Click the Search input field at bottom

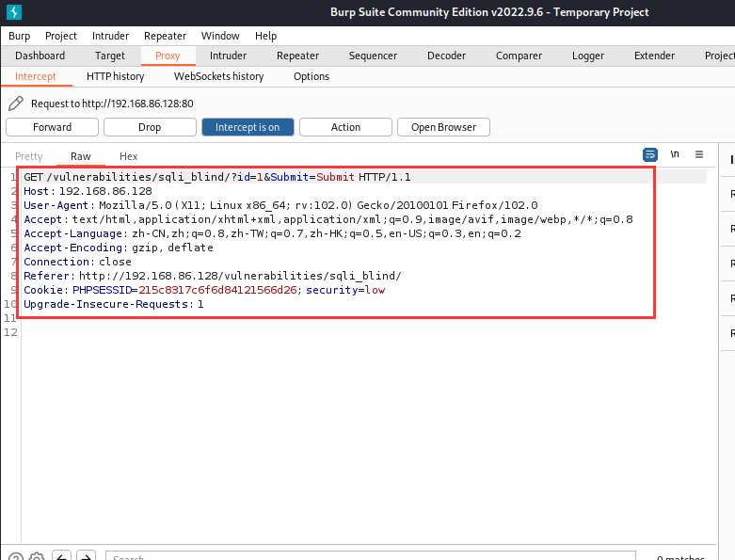tap(370, 556)
